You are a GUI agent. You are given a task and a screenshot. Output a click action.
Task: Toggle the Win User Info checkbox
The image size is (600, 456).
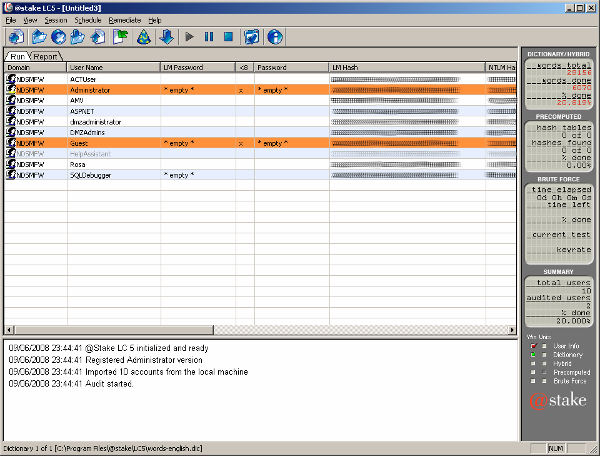pos(533,346)
